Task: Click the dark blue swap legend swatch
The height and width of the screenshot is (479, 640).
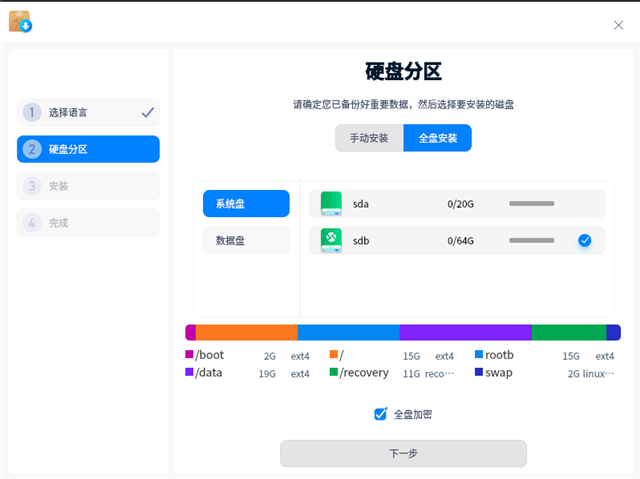Action: click(x=479, y=372)
